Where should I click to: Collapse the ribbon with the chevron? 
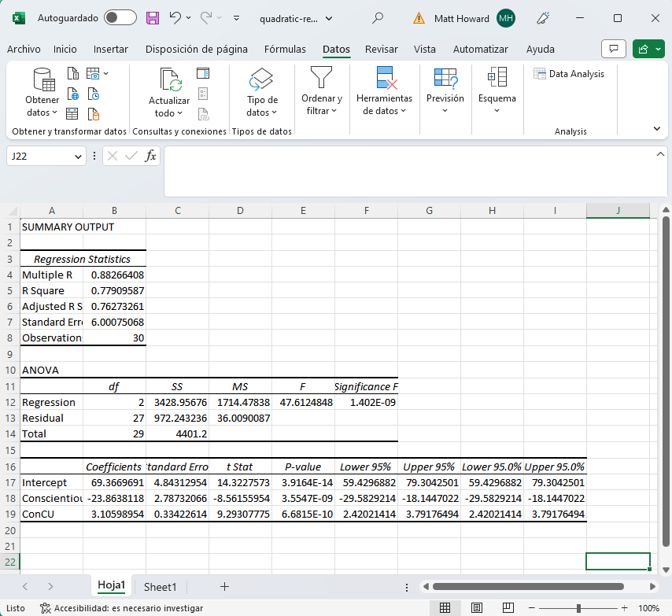click(656, 128)
